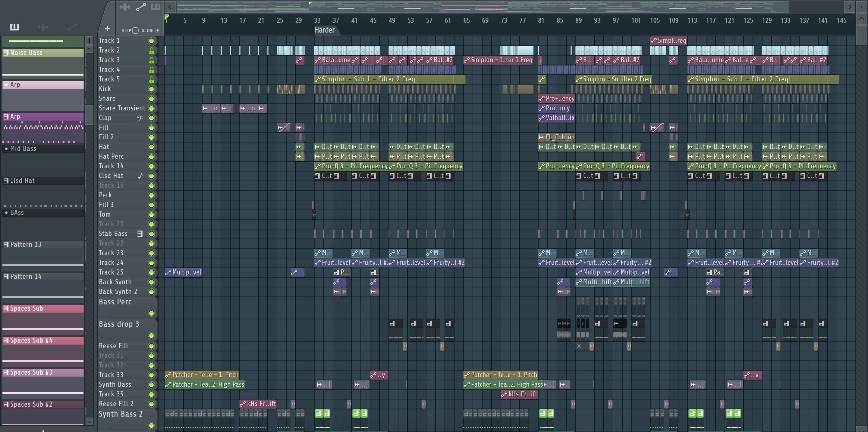The image size is (868, 432).
Task: Click the lock icon on Track 3
Action: 151,60
